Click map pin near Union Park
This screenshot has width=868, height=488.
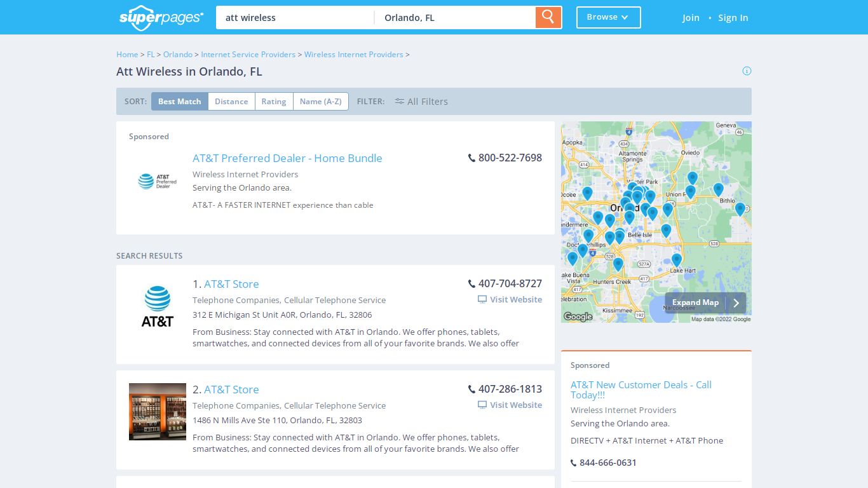[690, 192]
